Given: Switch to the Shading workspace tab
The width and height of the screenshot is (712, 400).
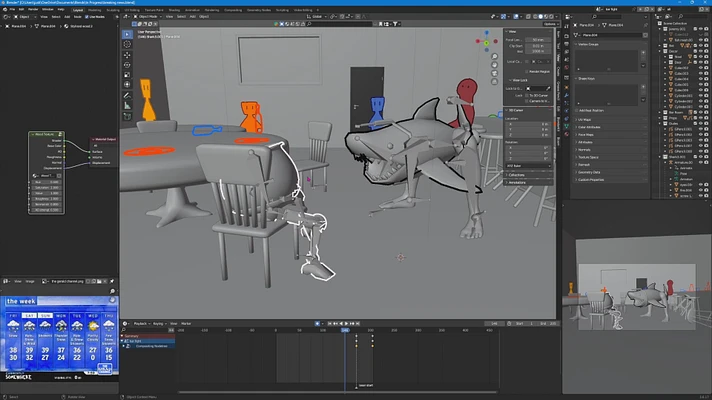Looking at the screenshot, I should pos(174,10).
